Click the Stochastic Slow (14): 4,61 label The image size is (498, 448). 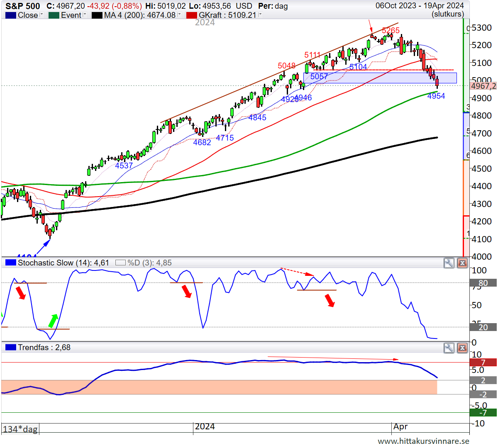pyautogui.click(x=63, y=263)
